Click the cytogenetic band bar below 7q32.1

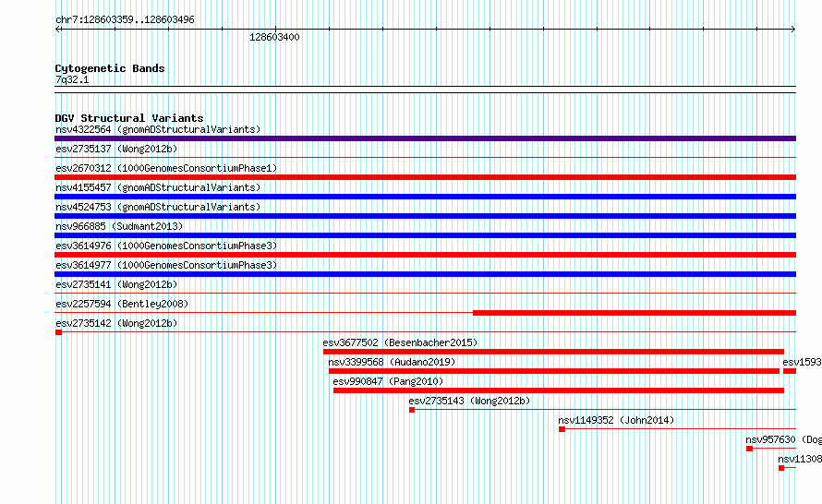coord(425,90)
